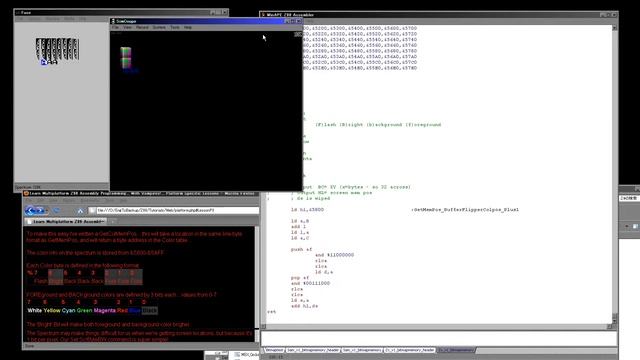Screen dimensions: 640x360
Task: Click 'Spectrum 128K' status in Fuse window
Action: tap(28, 187)
